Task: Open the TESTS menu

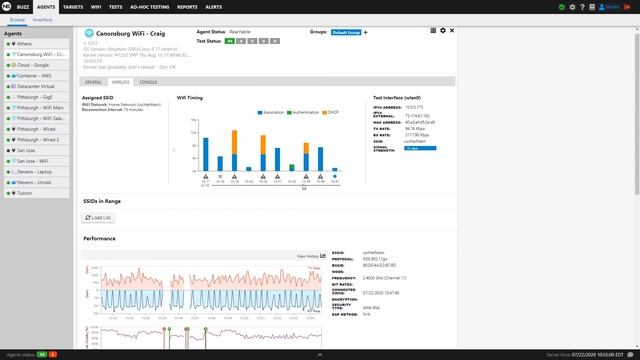Action: click(116, 7)
